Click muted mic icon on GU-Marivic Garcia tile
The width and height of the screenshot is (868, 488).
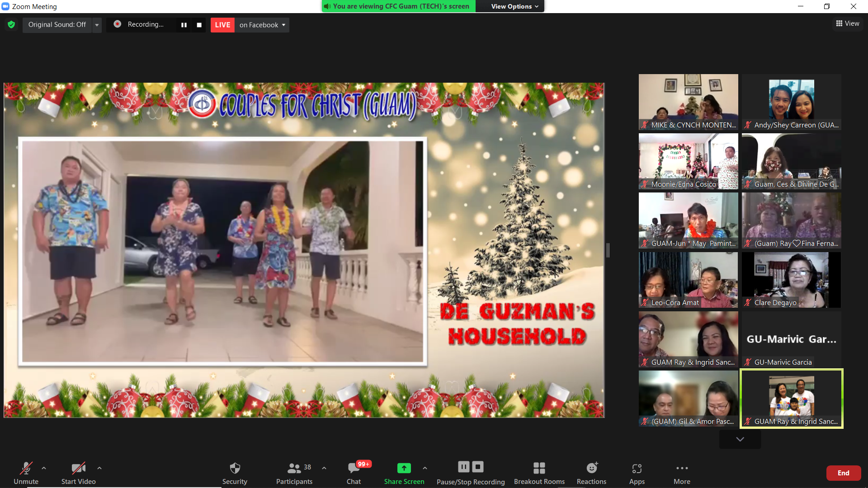click(748, 362)
